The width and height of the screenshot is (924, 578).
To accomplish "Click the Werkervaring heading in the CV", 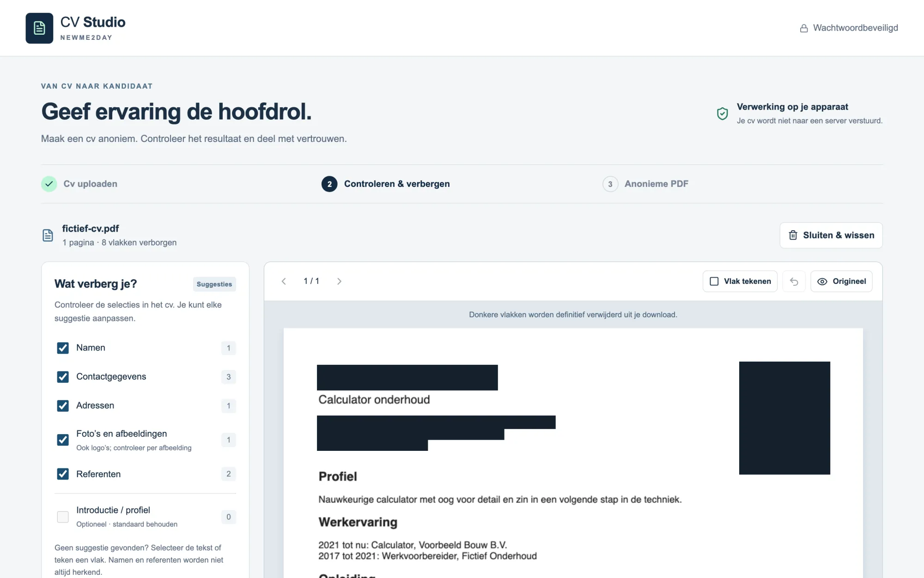I will [x=358, y=522].
